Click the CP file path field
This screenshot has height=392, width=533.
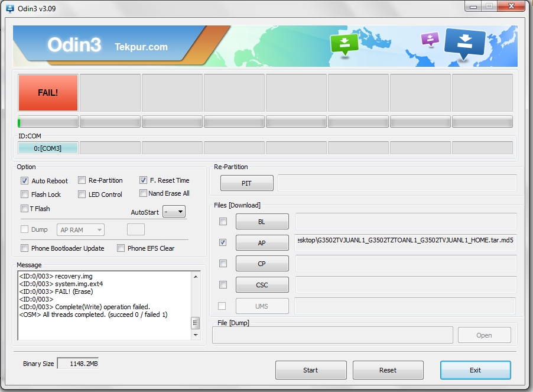(x=406, y=264)
